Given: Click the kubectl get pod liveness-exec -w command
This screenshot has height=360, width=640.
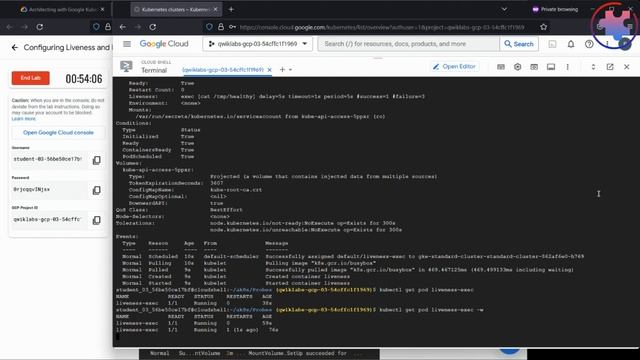Looking at the screenshot, I should [x=431, y=310].
